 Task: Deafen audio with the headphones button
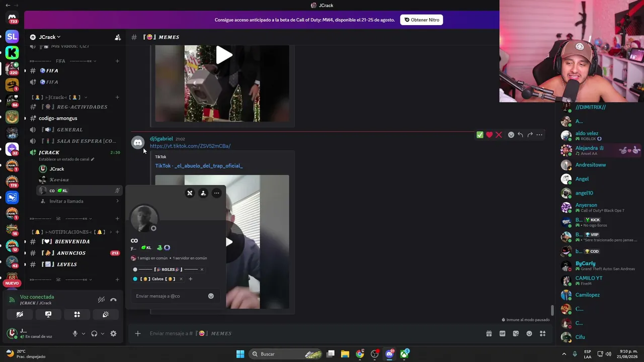94,333
